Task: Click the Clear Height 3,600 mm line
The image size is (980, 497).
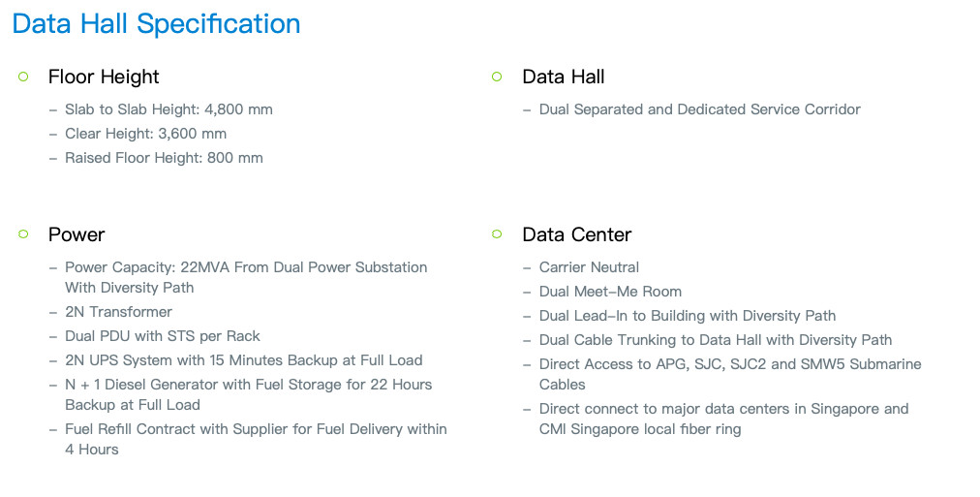Action: (145, 134)
